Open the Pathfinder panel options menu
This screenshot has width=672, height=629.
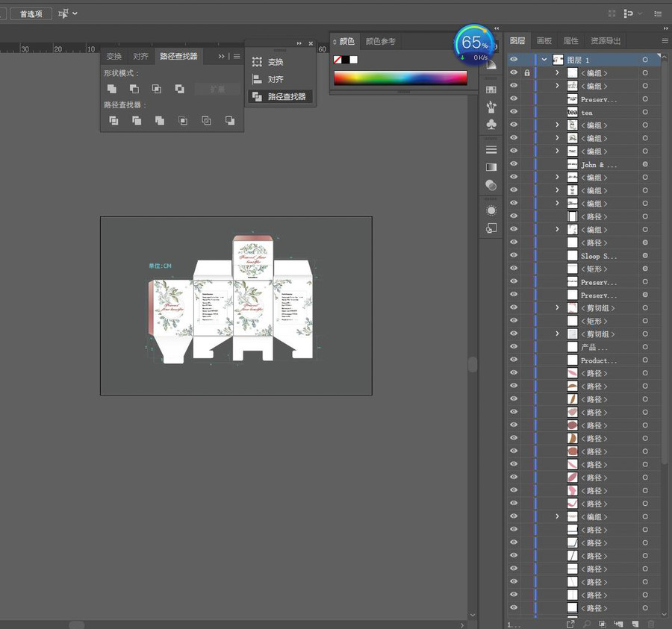[x=237, y=56]
